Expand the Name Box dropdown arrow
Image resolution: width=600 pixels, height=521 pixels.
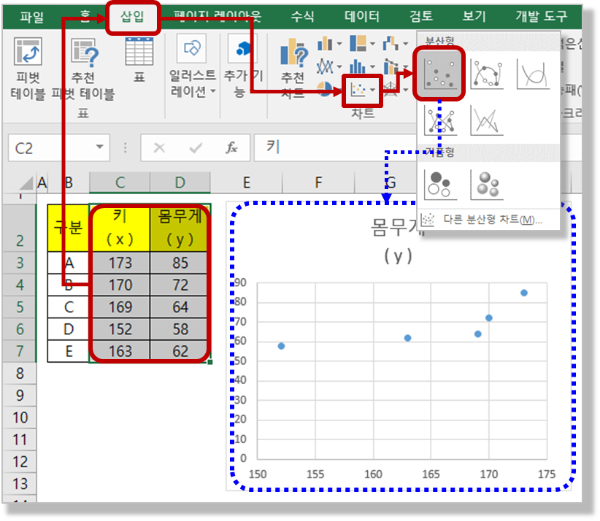[x=100, y=147]
